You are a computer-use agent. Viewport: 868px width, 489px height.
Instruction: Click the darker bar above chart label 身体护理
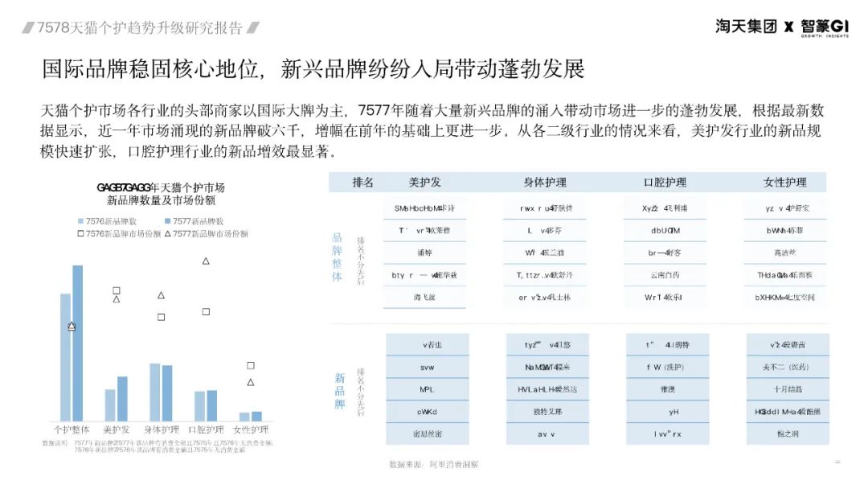coord(167,393)
